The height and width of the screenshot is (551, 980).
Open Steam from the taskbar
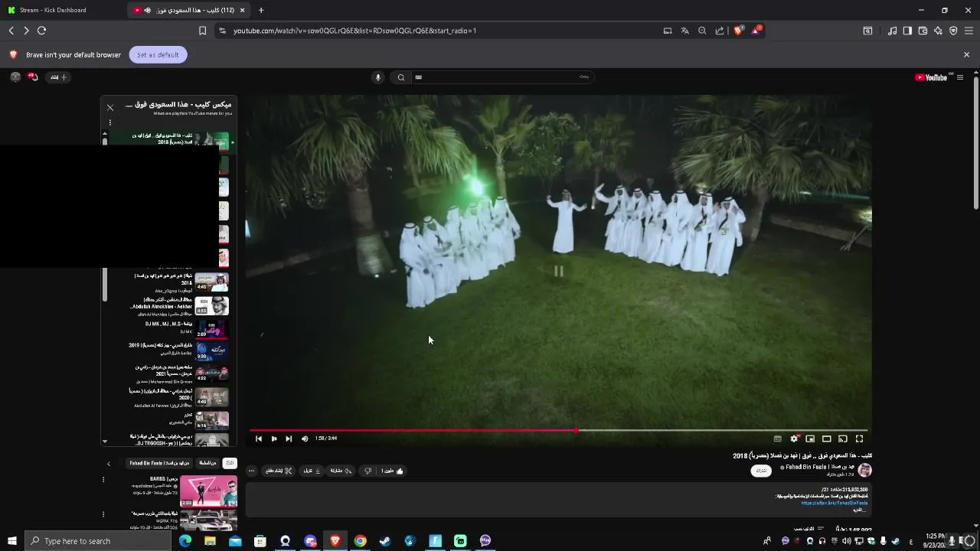click(385, 541)
